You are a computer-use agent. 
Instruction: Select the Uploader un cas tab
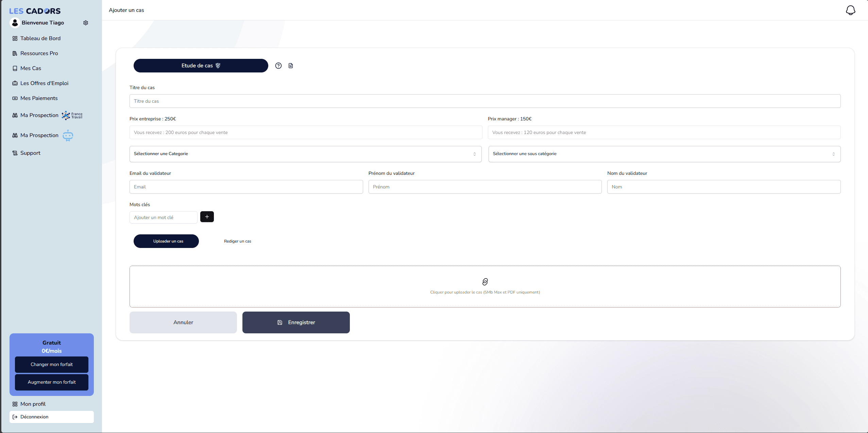(166, 241)
